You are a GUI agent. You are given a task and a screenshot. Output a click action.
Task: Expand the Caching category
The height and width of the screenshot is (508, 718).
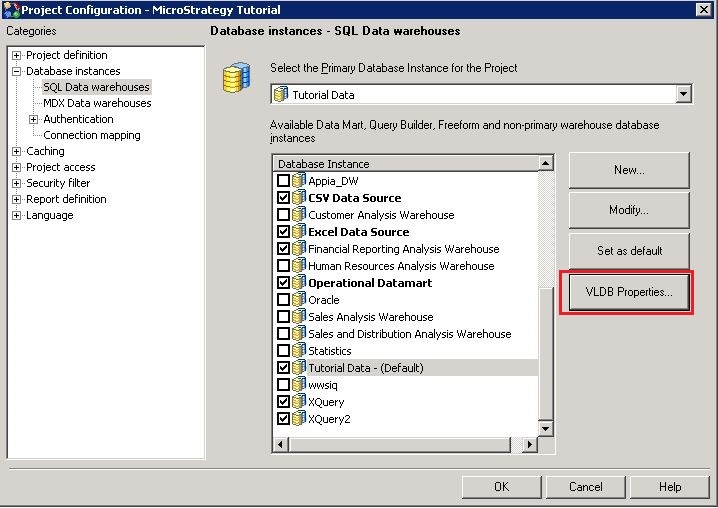tap(16, 152)
